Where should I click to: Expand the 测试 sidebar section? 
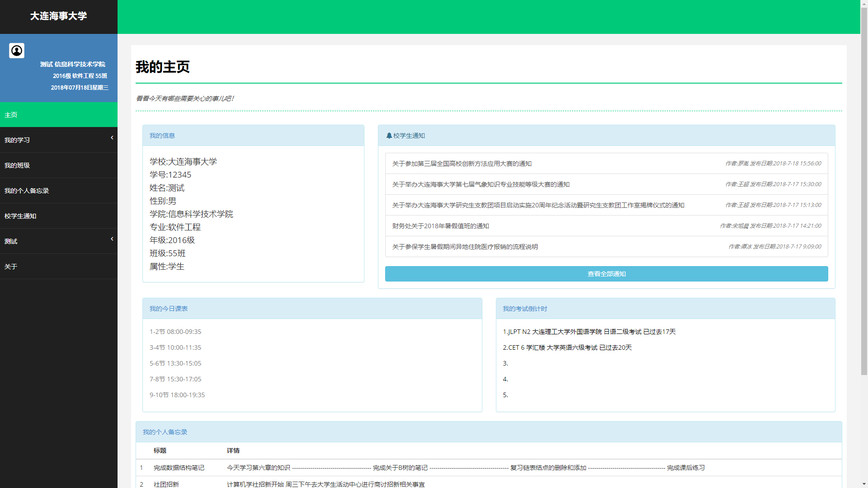coord(59,241)
